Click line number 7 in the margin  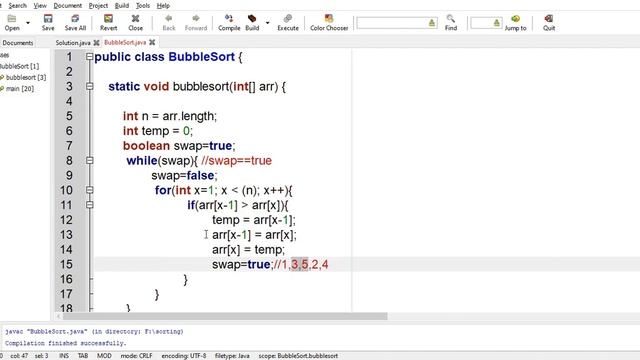tap(69, 146)
